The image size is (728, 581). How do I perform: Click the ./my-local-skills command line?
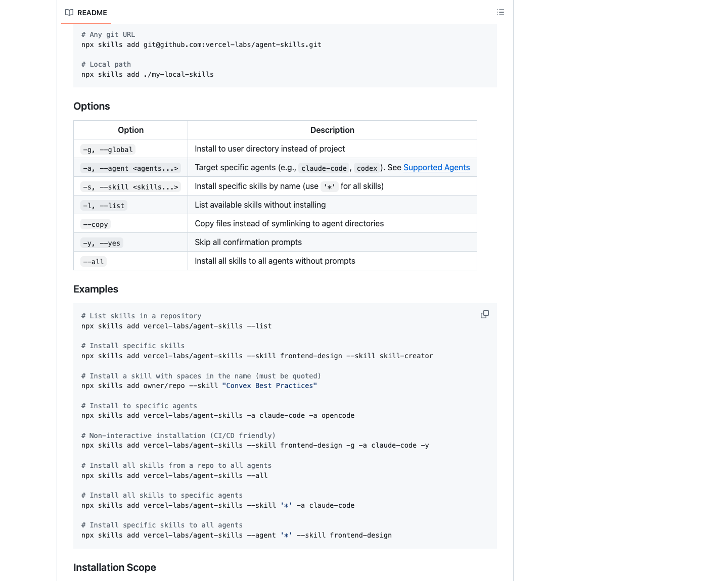coord(148,74)
